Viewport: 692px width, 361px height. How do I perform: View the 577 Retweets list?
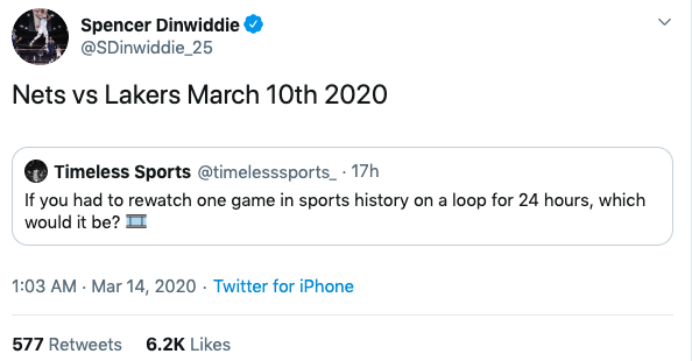67,344
